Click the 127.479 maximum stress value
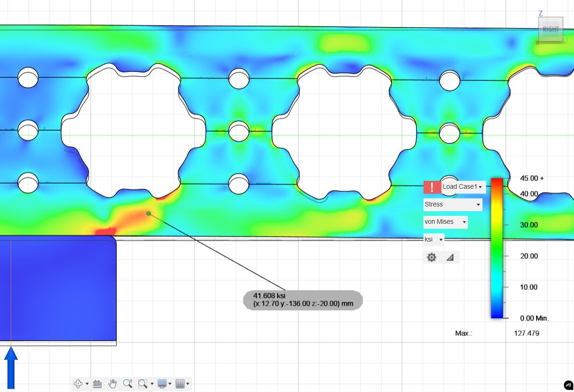574x392 pixels. click(x=526, y=334)
